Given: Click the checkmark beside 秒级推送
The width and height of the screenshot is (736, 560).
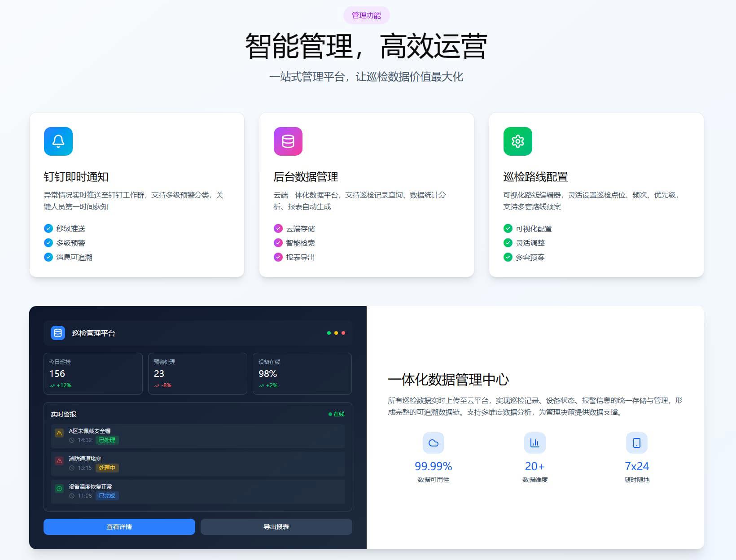Looking at the screenshot, I should click(x=48, y=228).
